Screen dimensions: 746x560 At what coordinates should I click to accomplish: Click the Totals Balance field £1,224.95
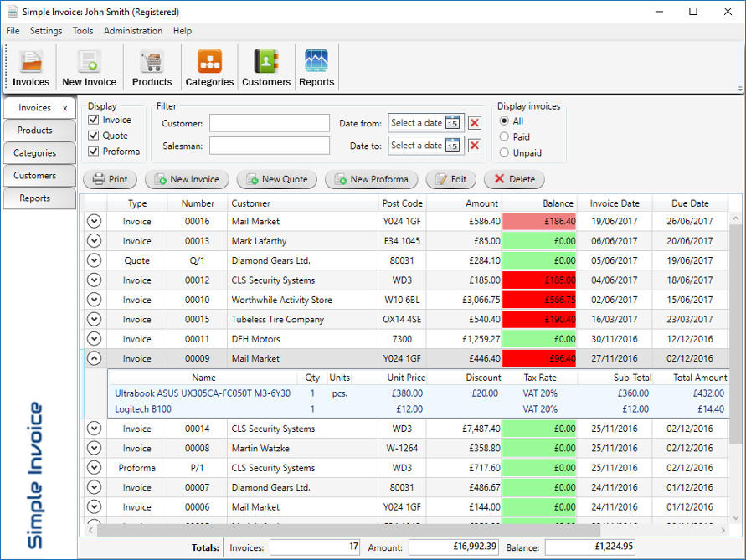point(589,547)
